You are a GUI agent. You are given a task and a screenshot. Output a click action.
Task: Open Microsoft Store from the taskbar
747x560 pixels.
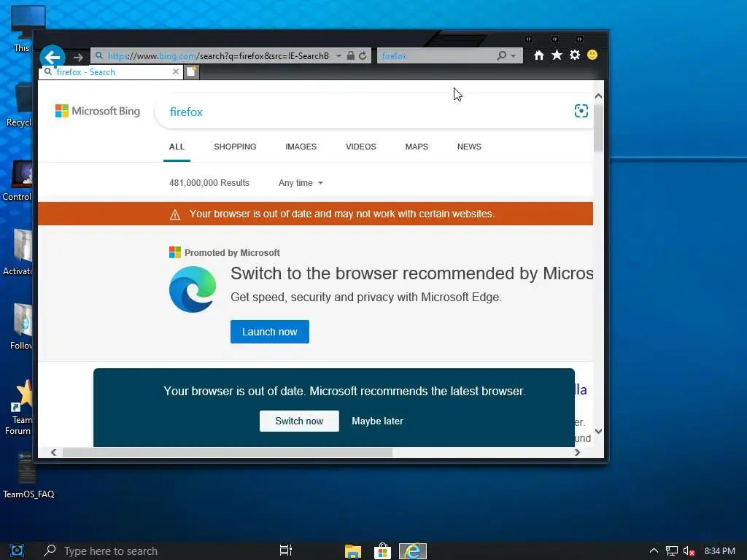coord(382,551)
